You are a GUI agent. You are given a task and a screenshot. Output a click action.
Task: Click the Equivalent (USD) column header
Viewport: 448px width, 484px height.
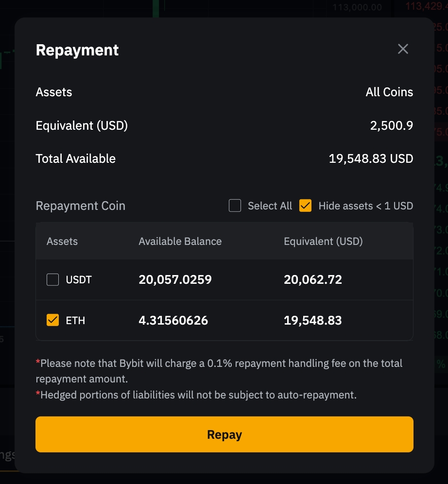click(x=323, y=242)
